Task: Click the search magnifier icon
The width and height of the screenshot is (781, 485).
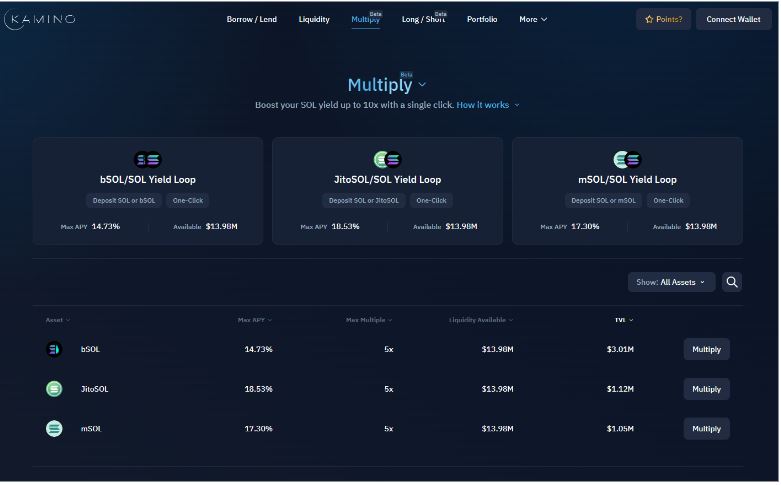Action: (x=732, y=282)
